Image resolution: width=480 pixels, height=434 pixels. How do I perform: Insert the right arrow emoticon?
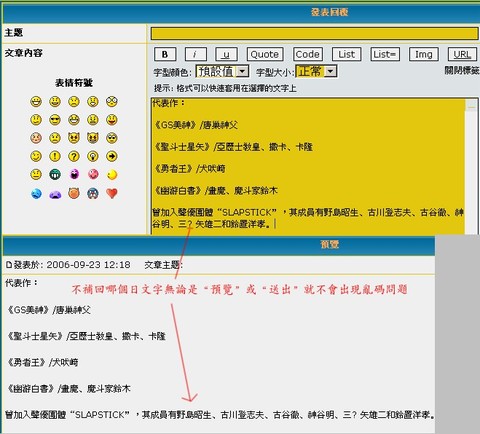click(112, 156)
